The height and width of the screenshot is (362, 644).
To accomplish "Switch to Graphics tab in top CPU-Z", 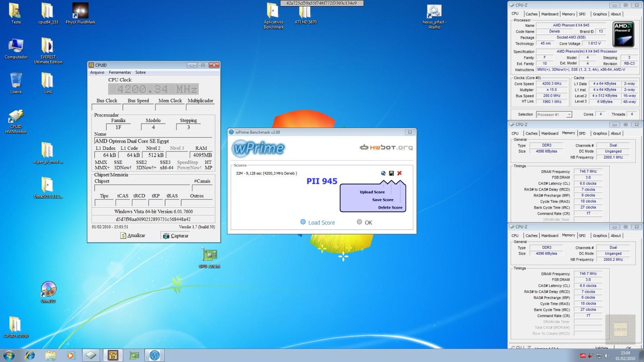I will point(600,14).
